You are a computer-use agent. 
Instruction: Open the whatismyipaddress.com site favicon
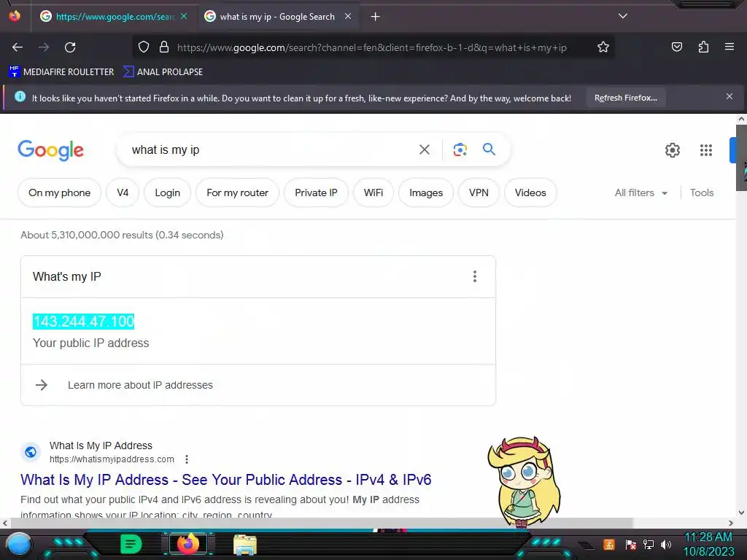tap(31, 452)
